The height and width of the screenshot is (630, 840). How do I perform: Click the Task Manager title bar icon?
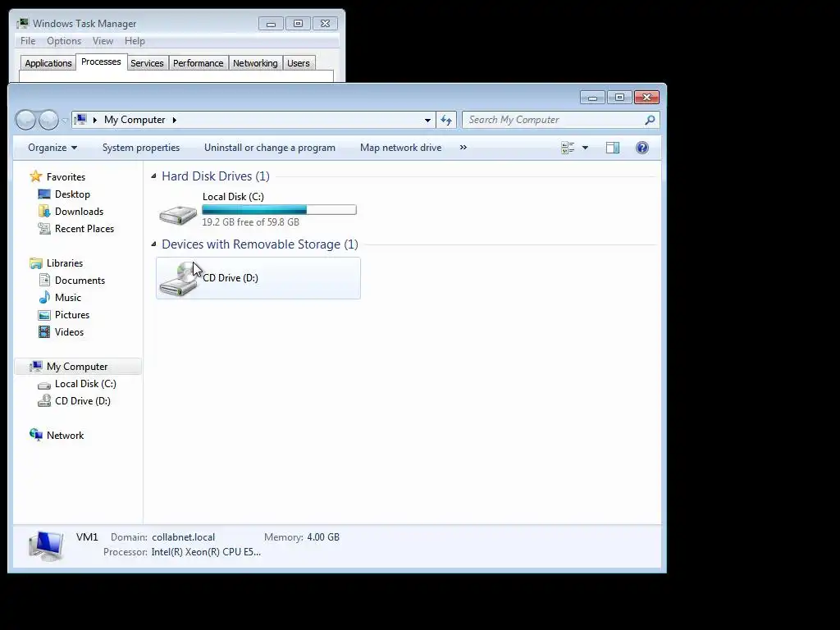(x=22, y=24)
